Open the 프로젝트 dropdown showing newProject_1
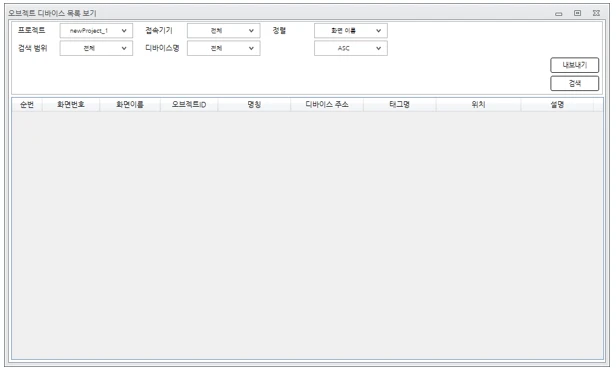The width and height of the screenshot is (616, 371). 96,31
